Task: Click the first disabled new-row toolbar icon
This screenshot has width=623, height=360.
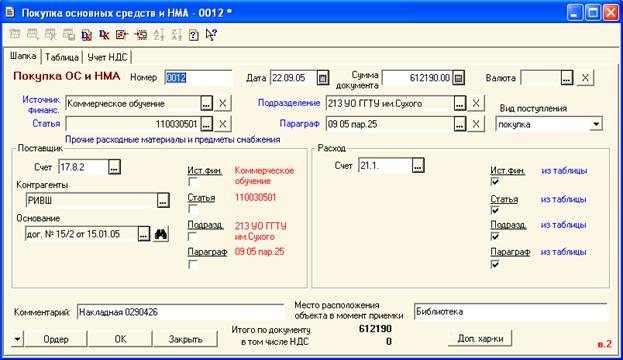Action: point(15,35)
